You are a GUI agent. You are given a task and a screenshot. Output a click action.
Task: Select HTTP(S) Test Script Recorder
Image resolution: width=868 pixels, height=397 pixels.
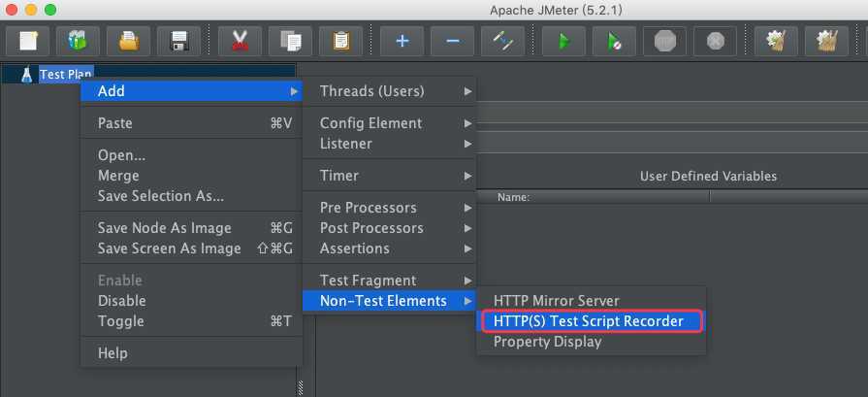(592, 321)
